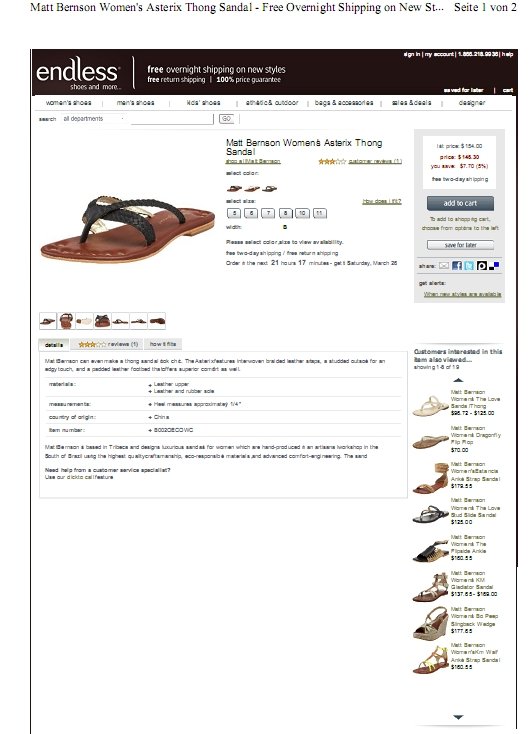
Task: Click the add to cart button
Action: pyautogui.click(x=460, y=203)
